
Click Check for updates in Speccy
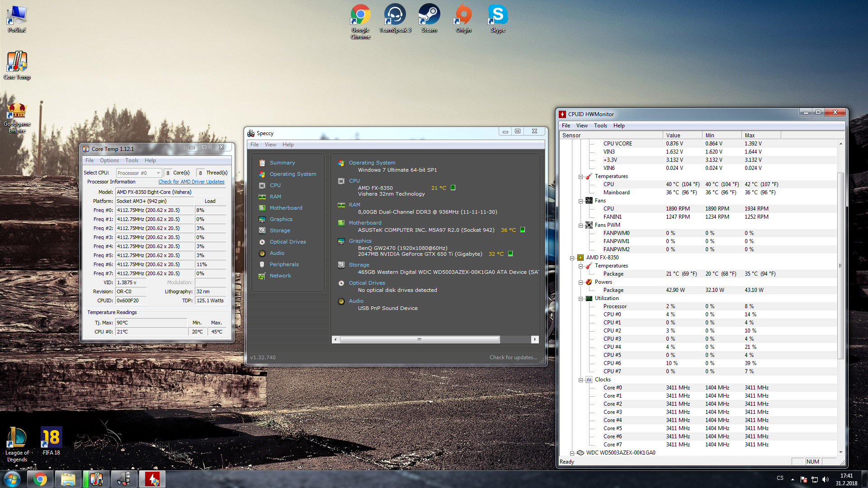click(513, 357)
